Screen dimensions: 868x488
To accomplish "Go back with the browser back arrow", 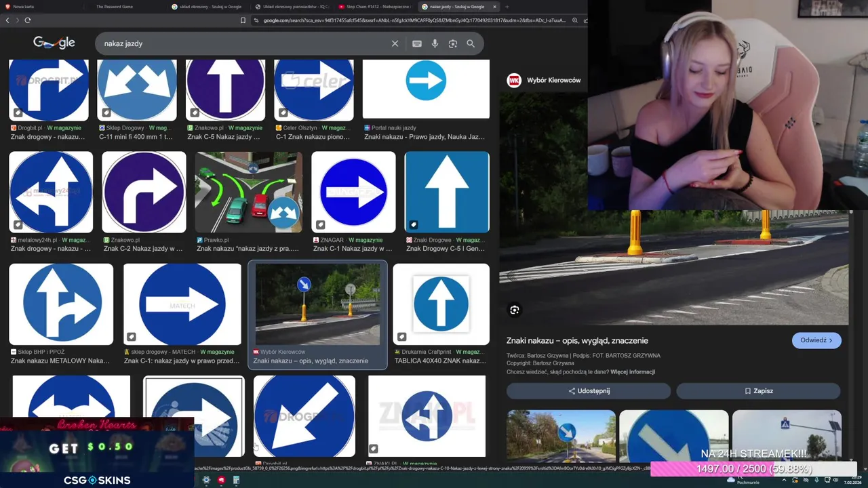I will click(x=7, y=20).
